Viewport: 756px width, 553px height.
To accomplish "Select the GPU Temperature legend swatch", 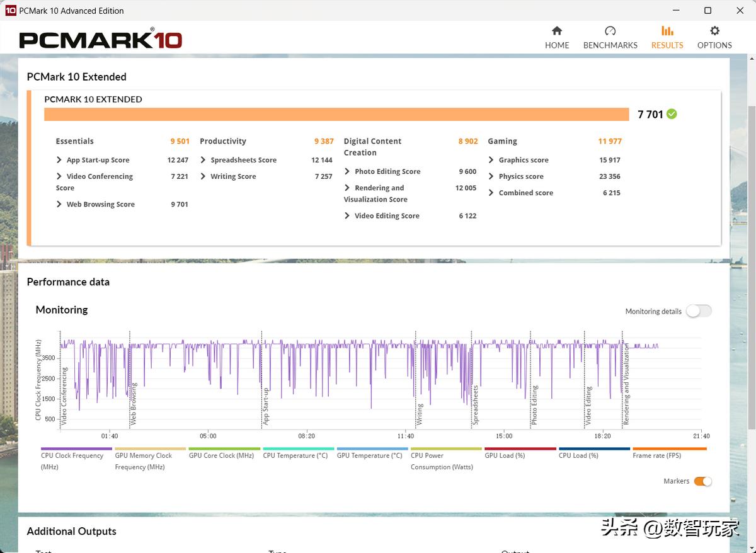I will click(x=372, y=449).
